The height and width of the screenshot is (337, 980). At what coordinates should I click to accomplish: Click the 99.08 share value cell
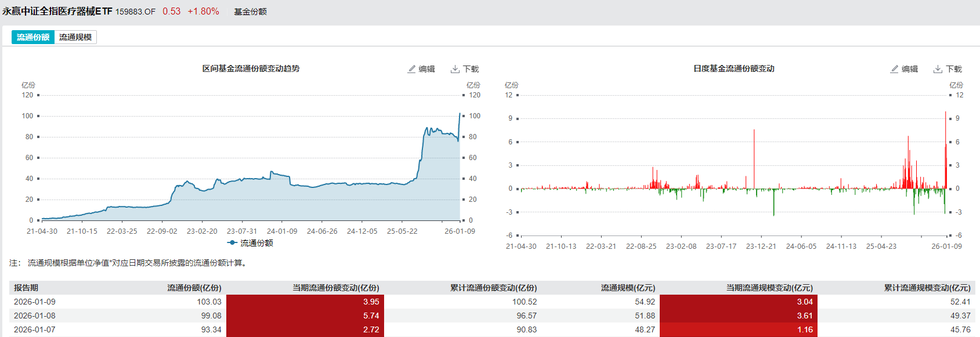[211, 316]
